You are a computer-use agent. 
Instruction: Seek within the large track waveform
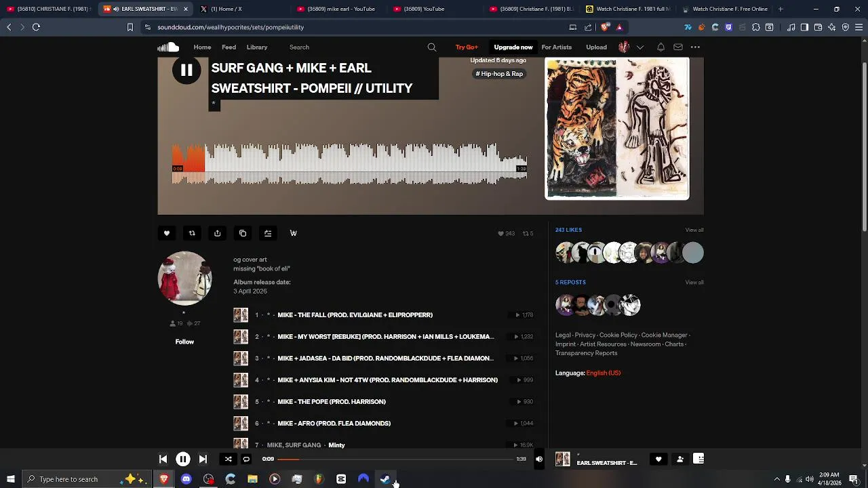pyautogui.click(x=349, y=163)
